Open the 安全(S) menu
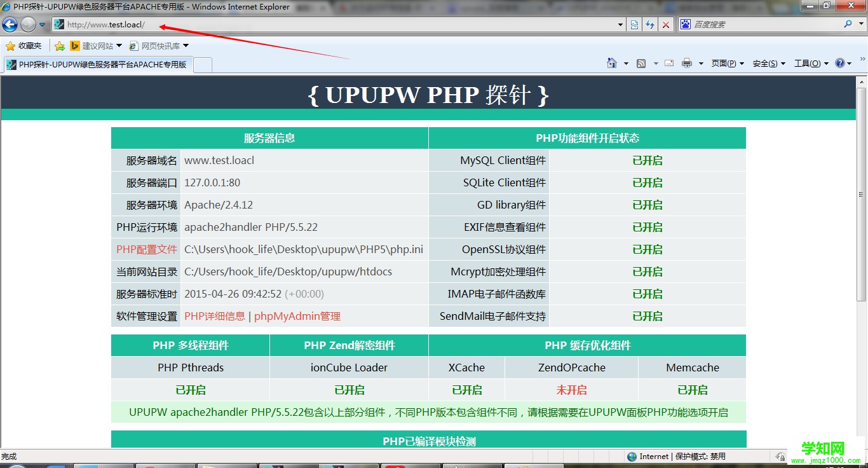The height and width of the screenshot is (468, 868). coord(769,64)
